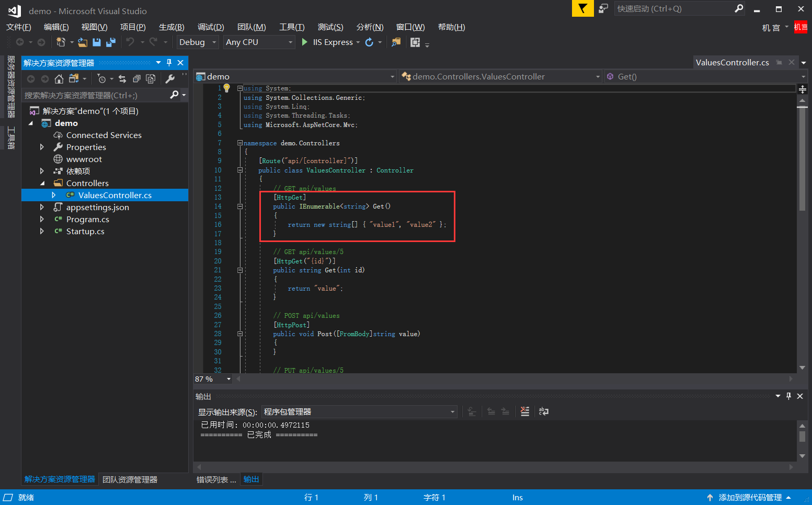Open the 帮助(H) help menu
The width and height of the screenshot is (812, 505).
pyautogui.click(x=451, y=27)
